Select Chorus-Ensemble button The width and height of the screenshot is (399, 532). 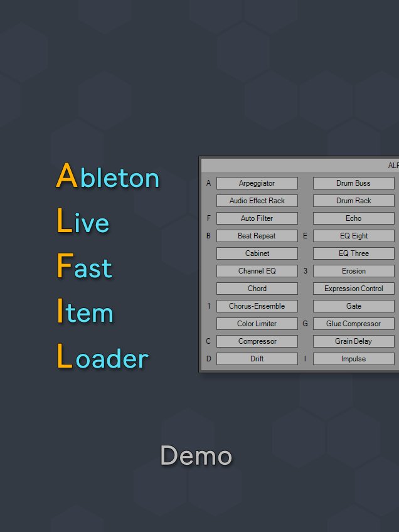click(x=257, y=306)
